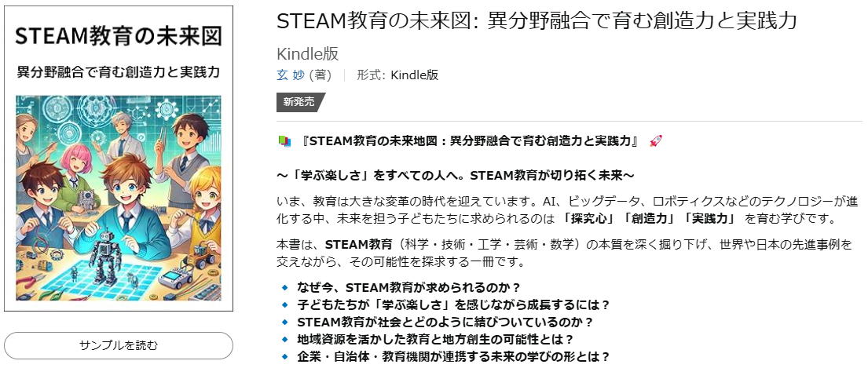The image size is (868, 379).
Task: Open the author link 玄妙
Action: point(291,75)
